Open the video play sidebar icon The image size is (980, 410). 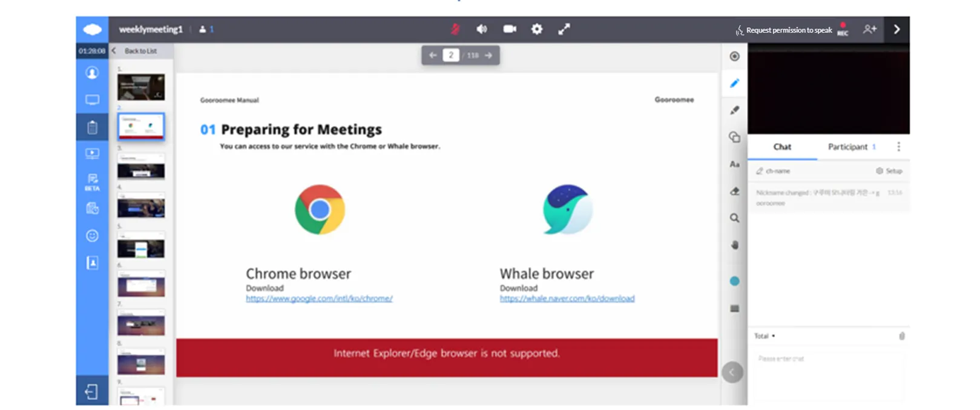click(x=92, y=154)
